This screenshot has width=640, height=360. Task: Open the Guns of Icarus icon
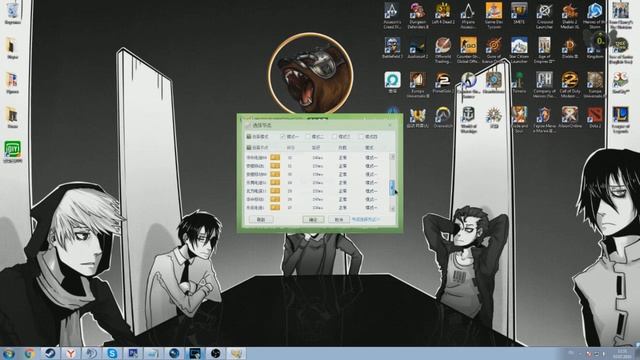click(493, 50)
